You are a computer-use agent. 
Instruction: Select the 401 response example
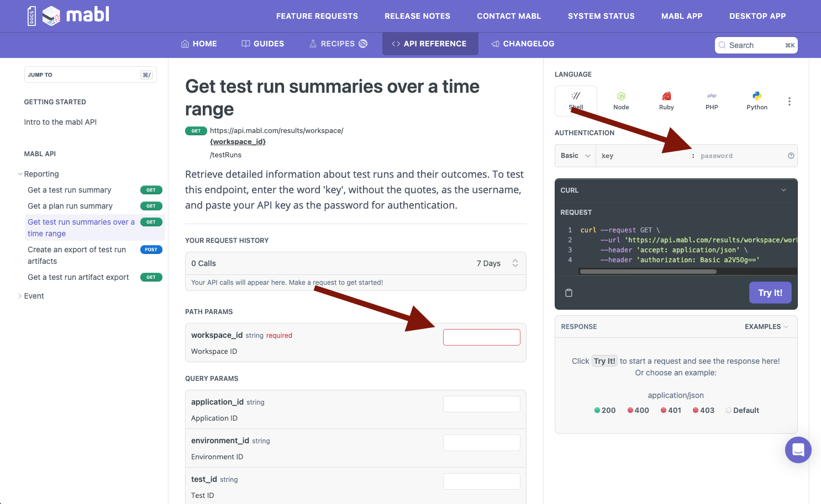[671, 410]
